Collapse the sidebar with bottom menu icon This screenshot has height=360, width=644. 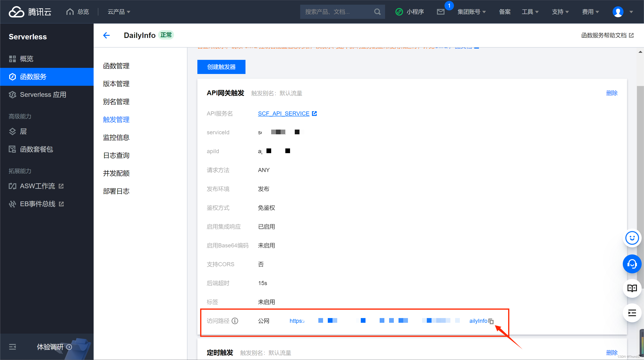click(12, 347)
